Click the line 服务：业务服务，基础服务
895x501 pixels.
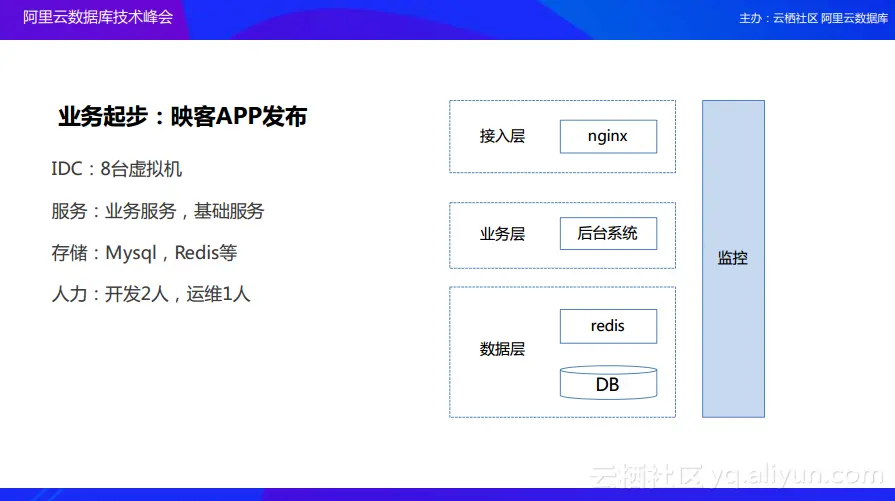(158, 211)
